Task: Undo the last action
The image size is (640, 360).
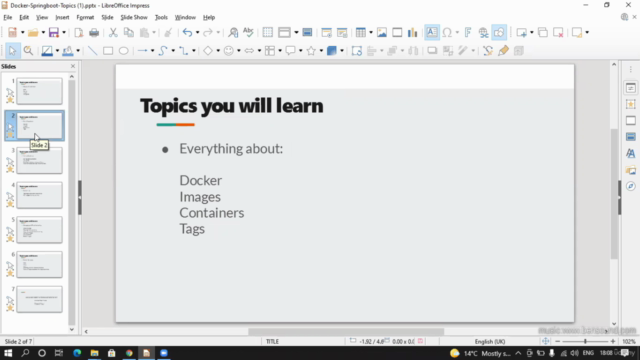Action: (187, 32)
